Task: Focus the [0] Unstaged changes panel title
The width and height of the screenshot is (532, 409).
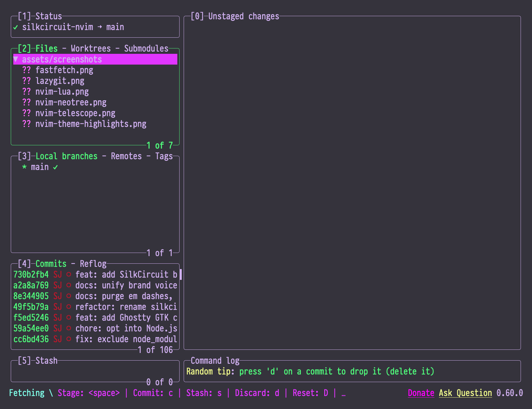Action: pos(235,16)
